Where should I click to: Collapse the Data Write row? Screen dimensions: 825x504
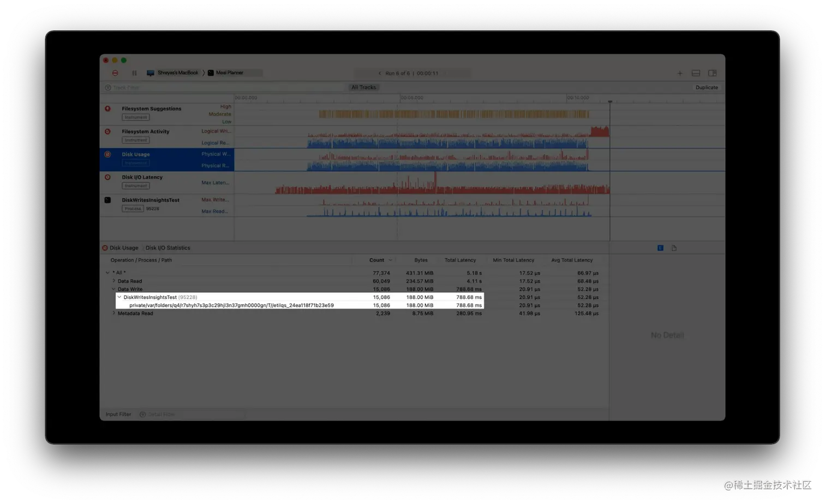(113, 289)
